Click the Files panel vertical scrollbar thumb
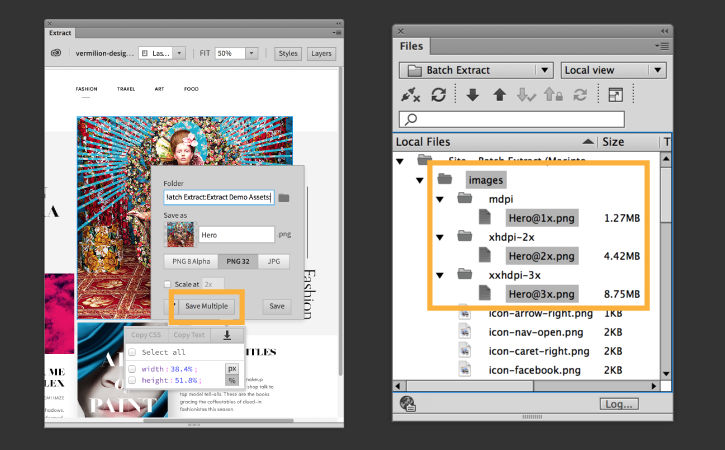The height and width of the screenshot is (450, 725). pos(665,194)
